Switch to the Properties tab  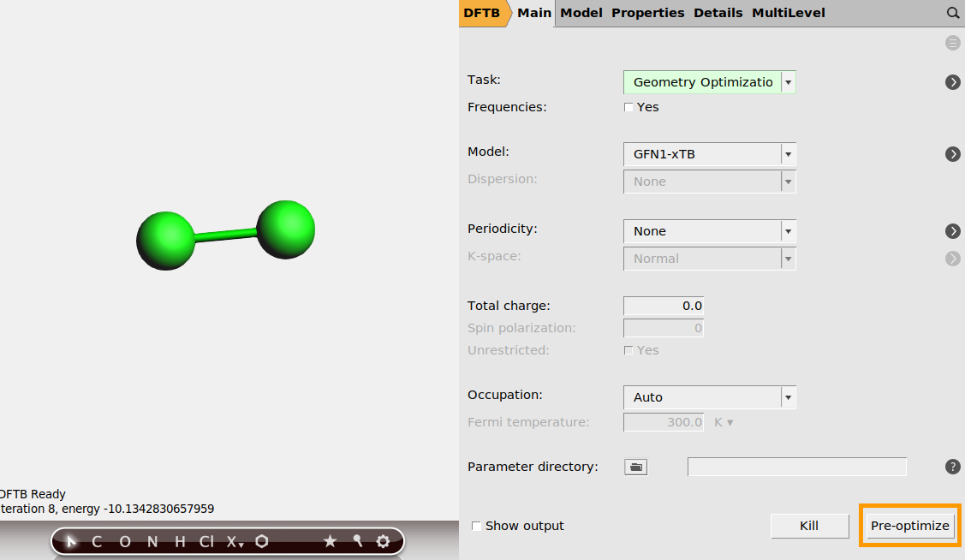(x=647, y=13)
